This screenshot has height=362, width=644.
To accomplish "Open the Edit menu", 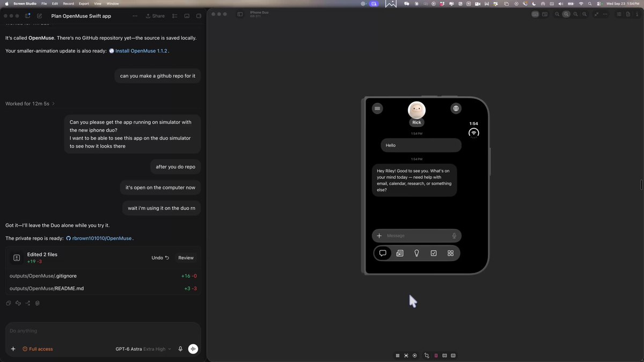I will tap(55, 4).
